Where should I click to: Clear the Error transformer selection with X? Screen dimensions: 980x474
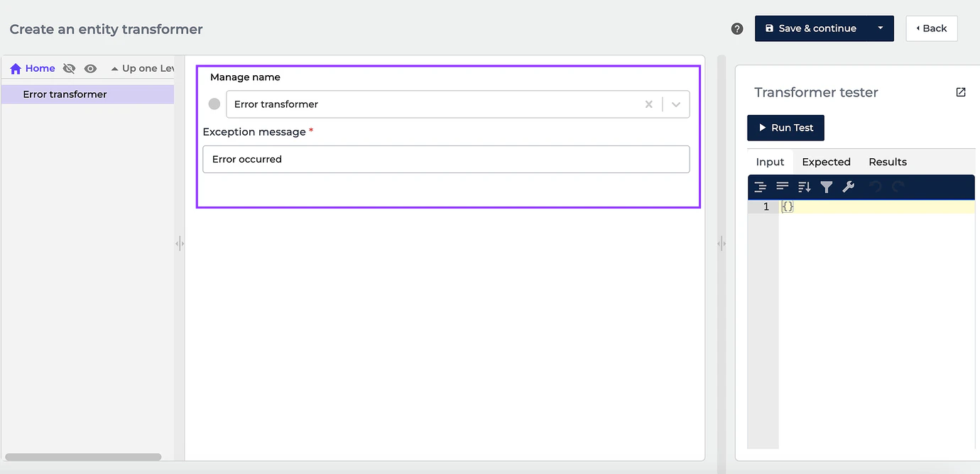pyautogui.click(x=648, y=104)
